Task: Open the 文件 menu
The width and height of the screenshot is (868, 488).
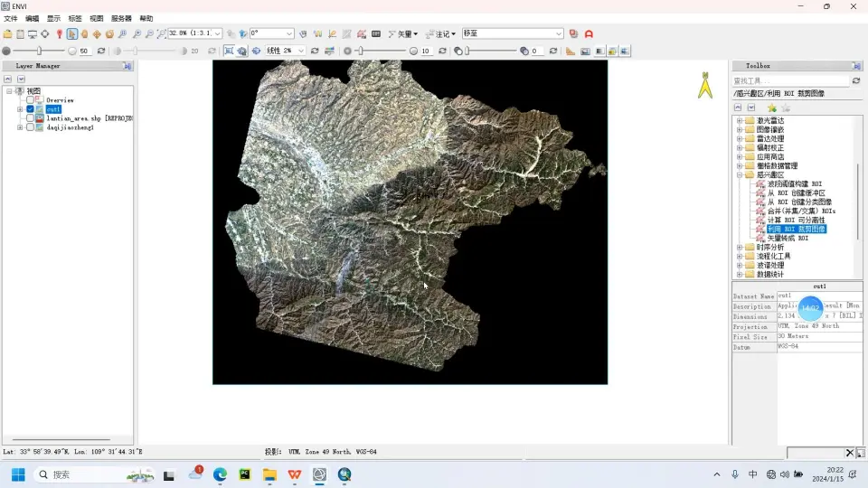Action: pos(11,18)
